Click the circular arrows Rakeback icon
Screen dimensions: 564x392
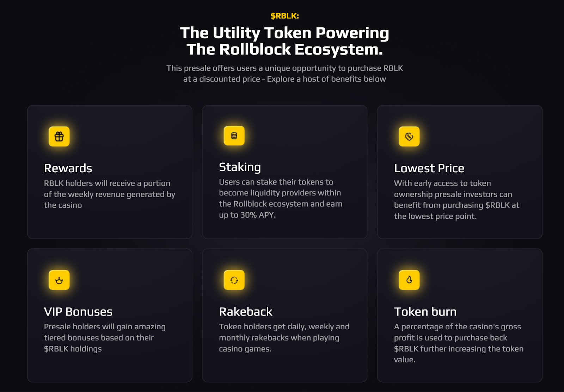click(x=234, y=280)
